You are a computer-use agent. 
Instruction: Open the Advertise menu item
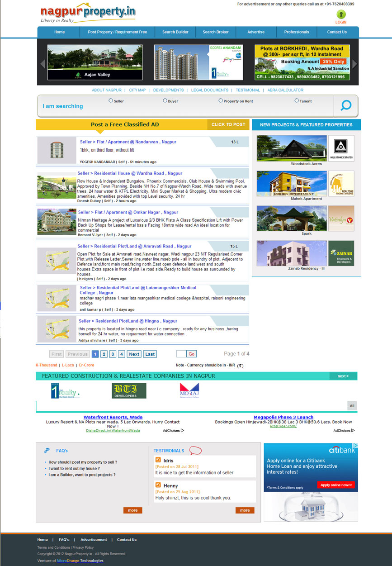tap(256, 32)
